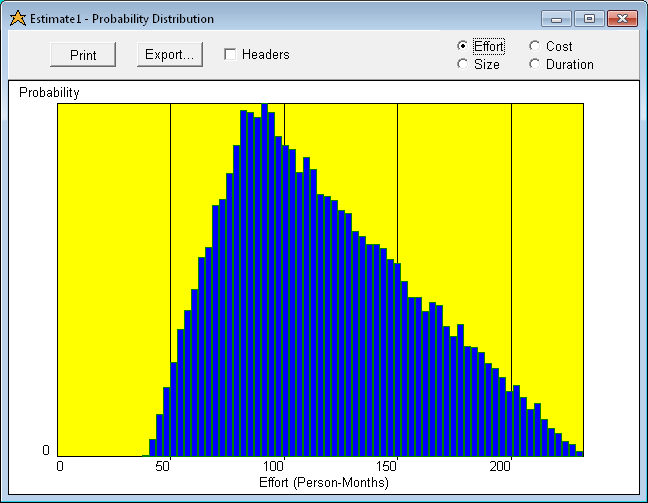This screenshot has width=648, height=503.
Task: Maximize the Probability Distribution window
Action: [589, 19]
